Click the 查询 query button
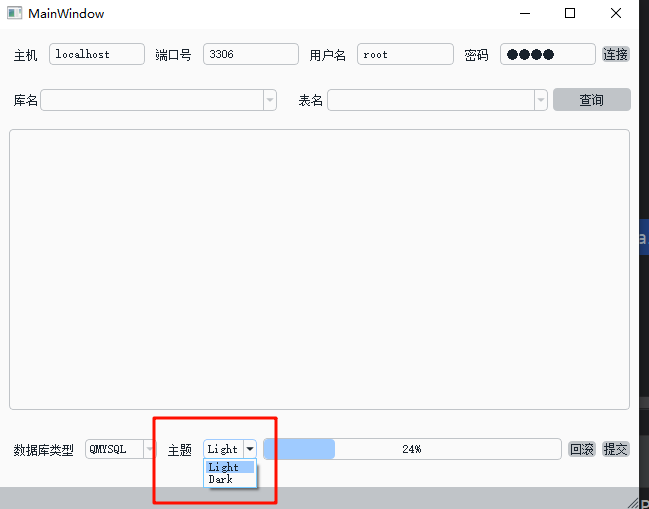This screenshot has height=509, width=649. click(x=592, y=99)
